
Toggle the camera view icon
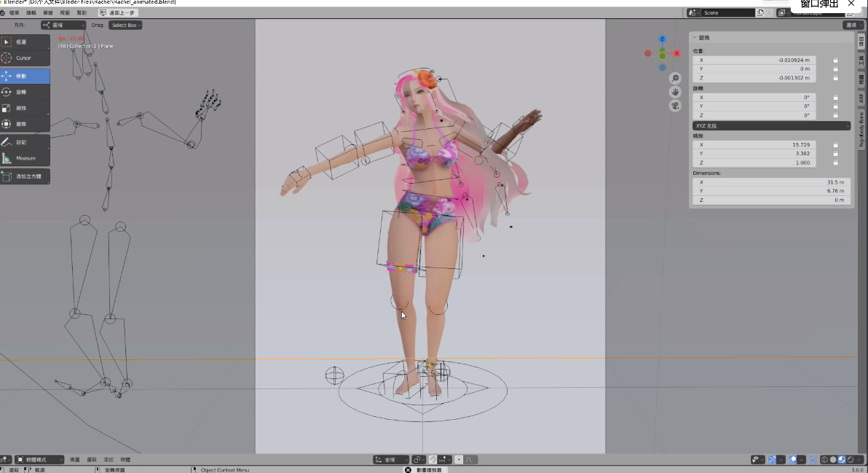675,106
